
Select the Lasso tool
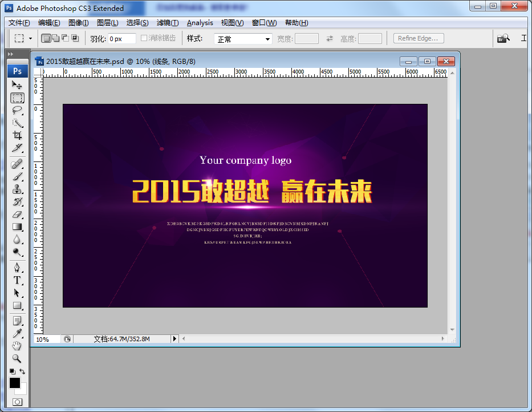tap(17, 110)
